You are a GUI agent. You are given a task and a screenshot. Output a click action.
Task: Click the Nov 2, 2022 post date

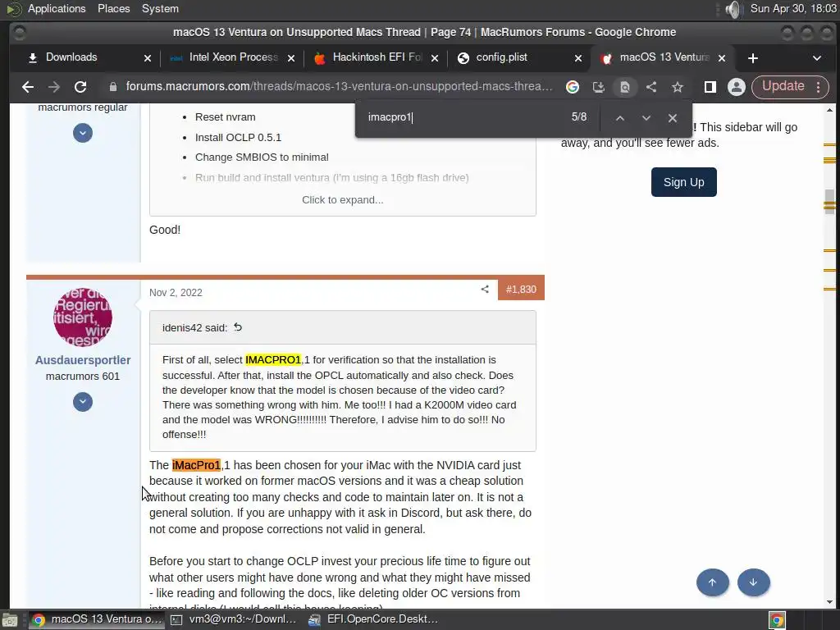(176, 293)
